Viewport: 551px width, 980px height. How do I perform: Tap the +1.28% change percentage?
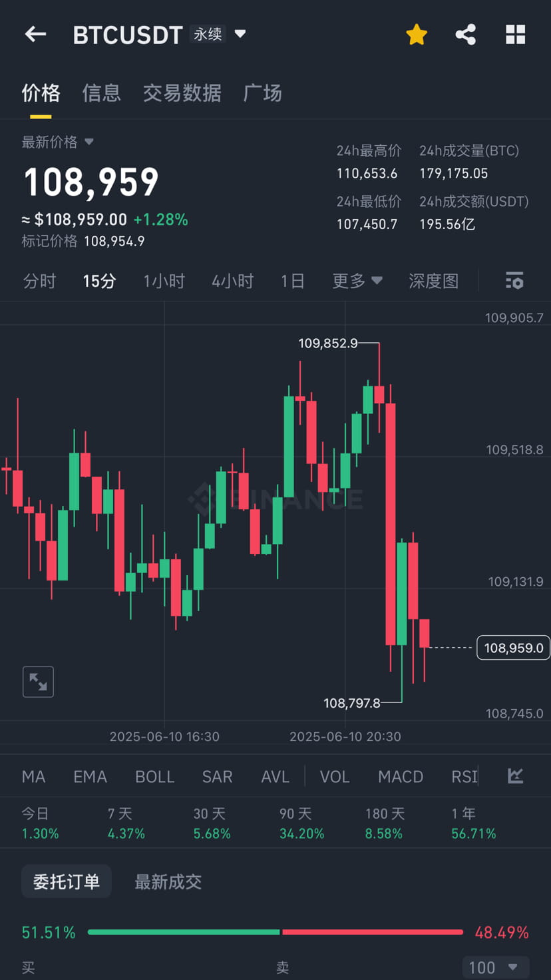tap(160, 220)
